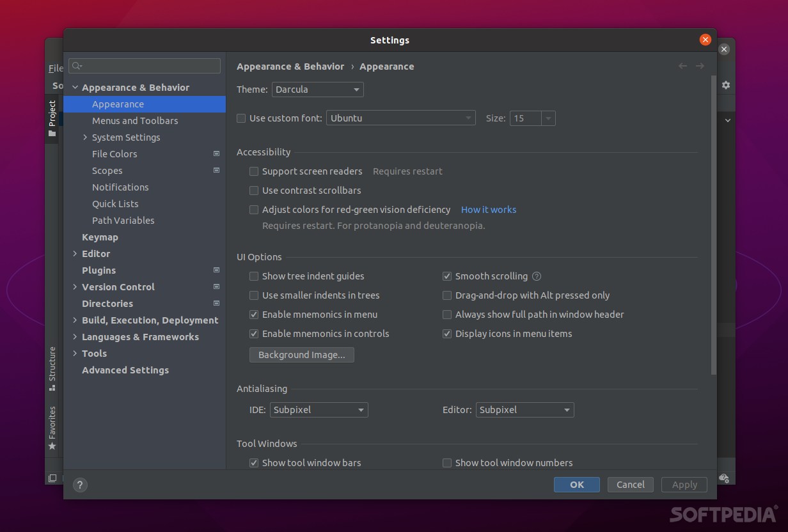788x532 pixels.
Task: Select the Path Variables settings page
Action: [123, 221]
